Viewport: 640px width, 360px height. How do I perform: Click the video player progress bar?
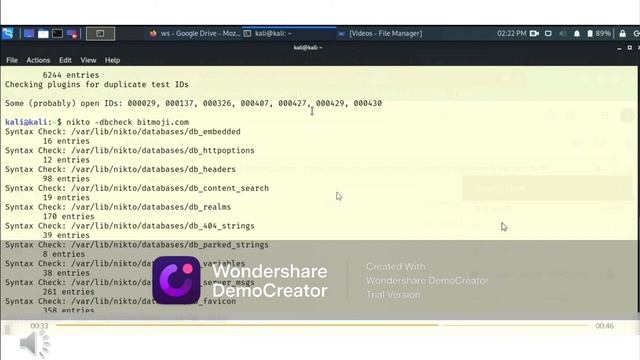(322, 325)
